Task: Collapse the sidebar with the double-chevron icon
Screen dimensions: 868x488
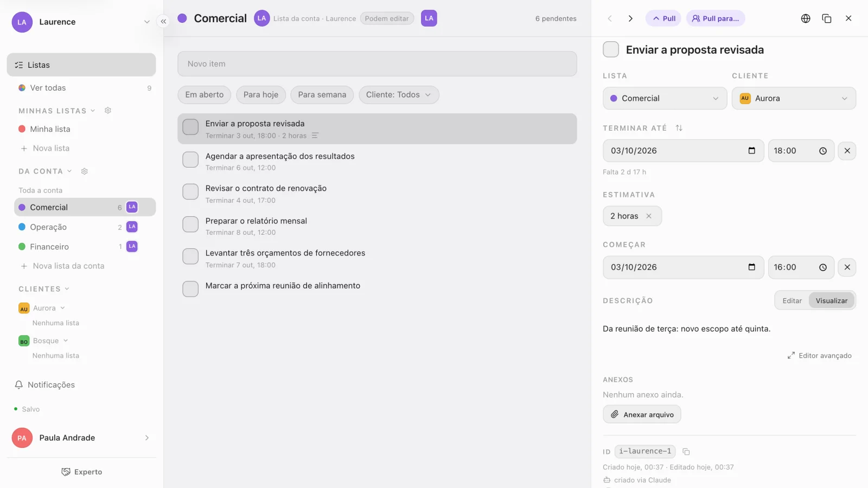Action: (x=163, y=22)
